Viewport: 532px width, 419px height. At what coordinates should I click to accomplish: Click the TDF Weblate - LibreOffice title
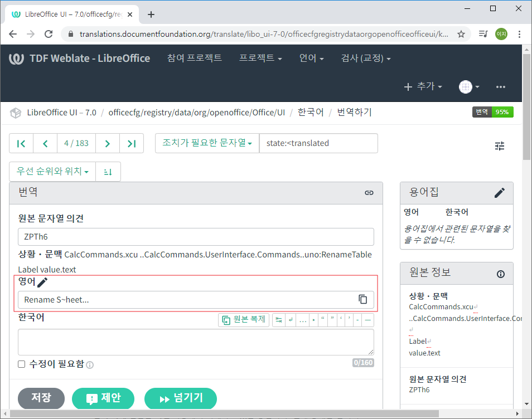(x=90, y=59)
